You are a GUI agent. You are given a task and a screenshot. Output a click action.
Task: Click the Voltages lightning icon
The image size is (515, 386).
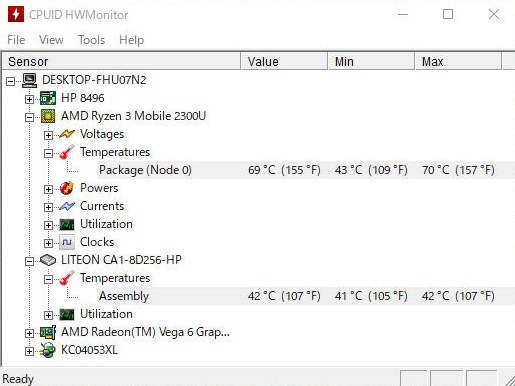67,134
